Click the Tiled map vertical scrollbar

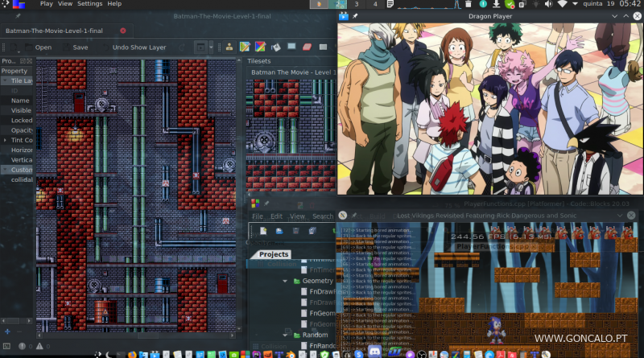click(x=239, y=195)
